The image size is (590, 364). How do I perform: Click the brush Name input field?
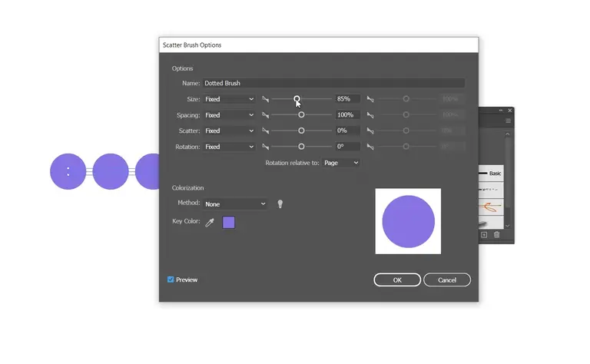[x=333, y=83]
